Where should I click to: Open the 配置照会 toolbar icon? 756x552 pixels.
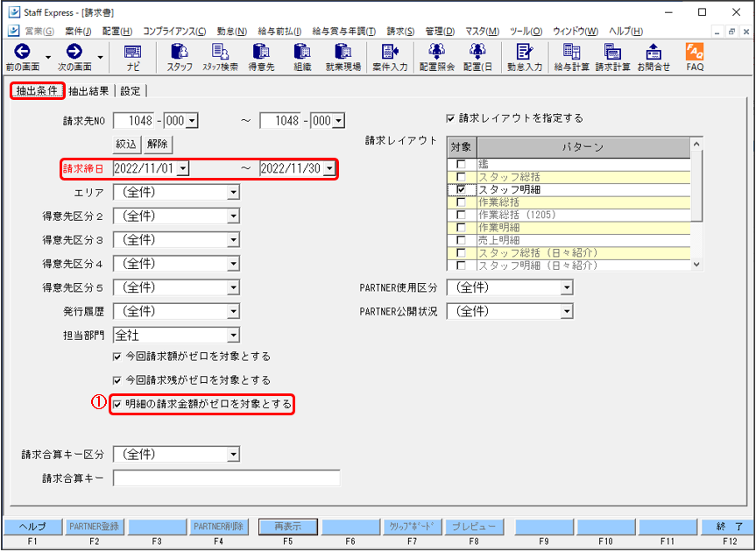pyautogui.click(x=436, y=52)
